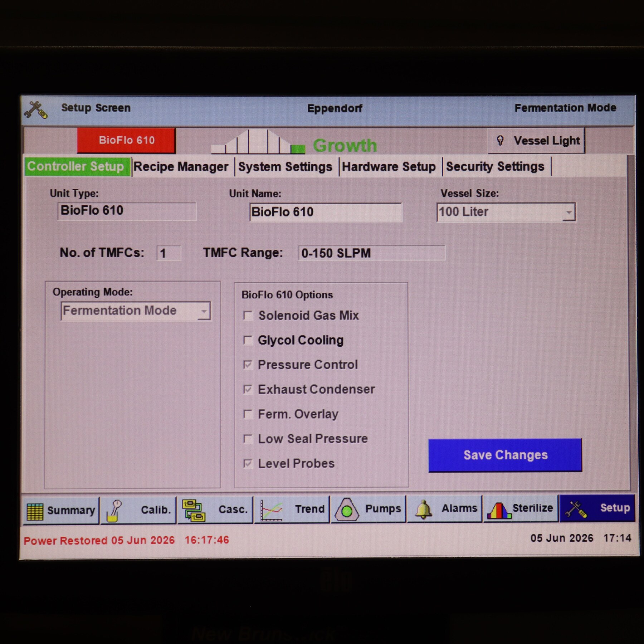Enable Ferm. Overlay checkbox
The height and width of the screenshot is (644, 644).
(x=248, y=414)
